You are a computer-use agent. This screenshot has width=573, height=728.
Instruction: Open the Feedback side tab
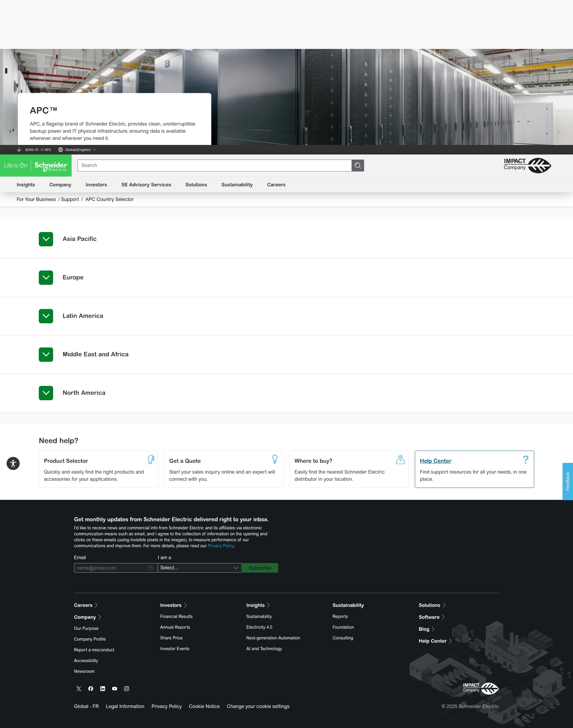[x=568, y=481]
